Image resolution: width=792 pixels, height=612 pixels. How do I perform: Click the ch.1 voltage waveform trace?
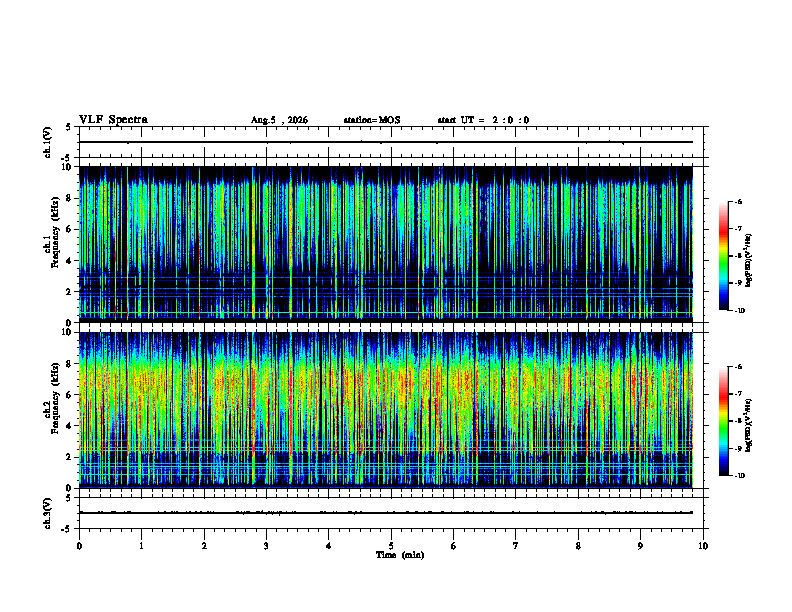386,142
